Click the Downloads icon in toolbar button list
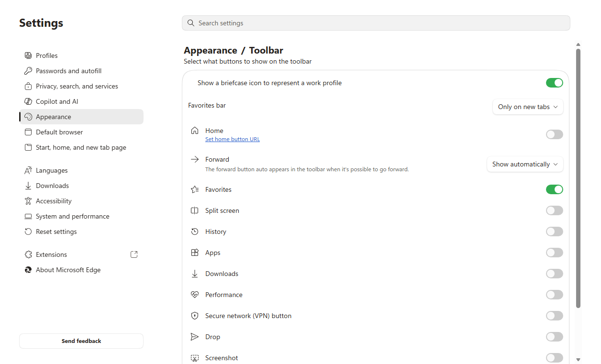 coord(195,274)
